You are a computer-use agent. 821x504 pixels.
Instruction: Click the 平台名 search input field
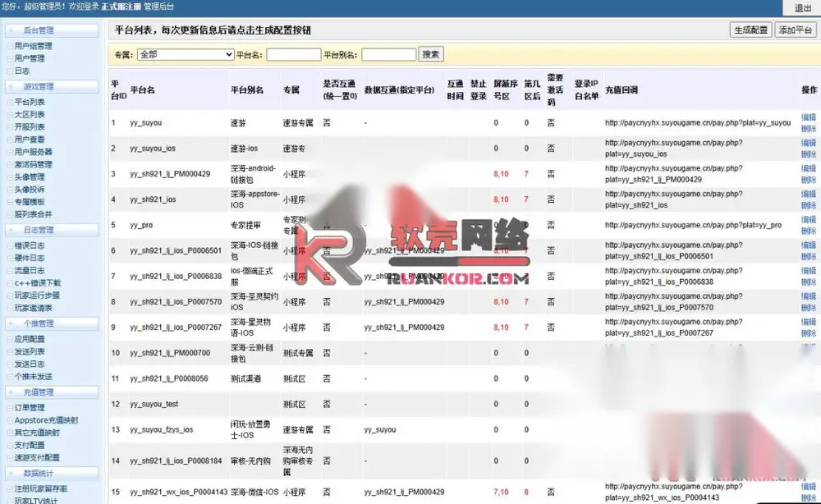293,54
